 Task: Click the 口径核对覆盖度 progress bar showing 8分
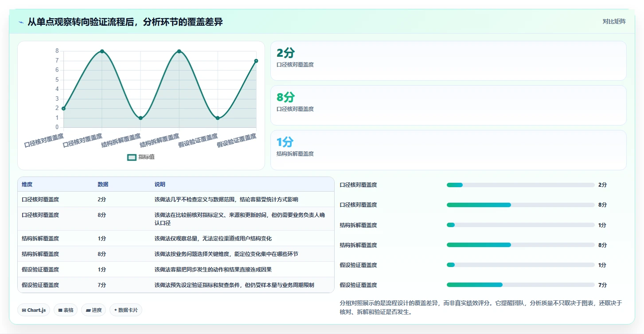point(521,205)
